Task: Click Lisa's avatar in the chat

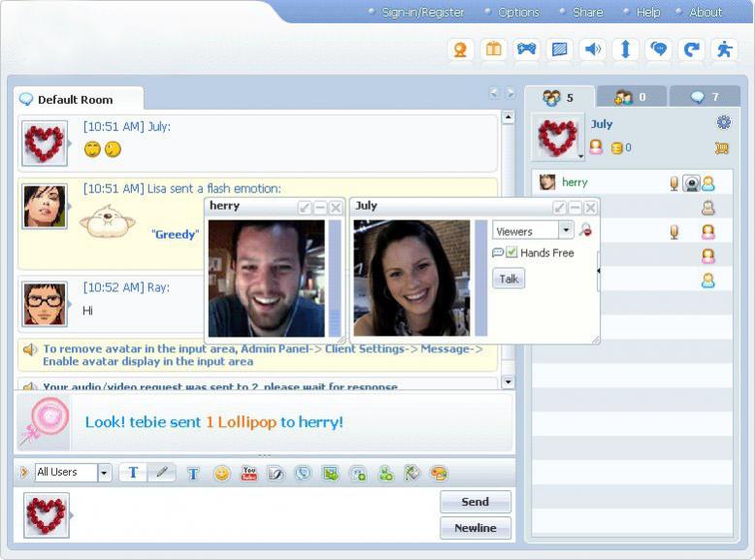Action: pos(45,206)
